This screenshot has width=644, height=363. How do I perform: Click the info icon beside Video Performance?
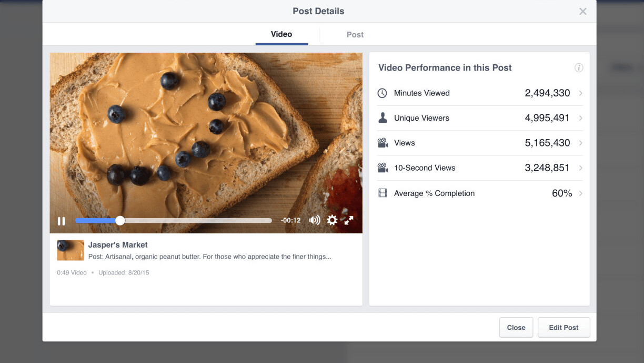pos(579,68)
